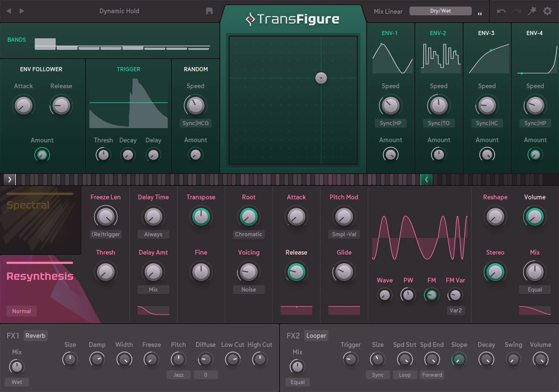Switch FX2 to the Looper tab
The image size is (559, 392).
pyautogui.click(x=316, y=335)
